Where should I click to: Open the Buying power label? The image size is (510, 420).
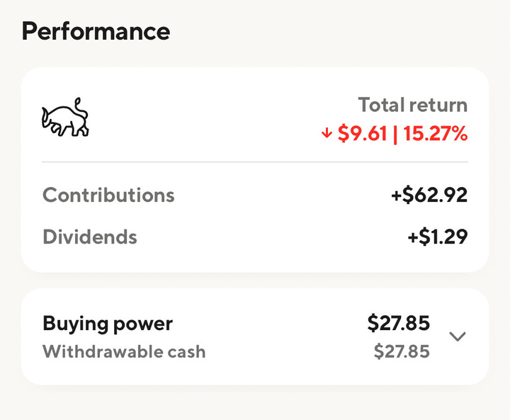coord(108,324)
